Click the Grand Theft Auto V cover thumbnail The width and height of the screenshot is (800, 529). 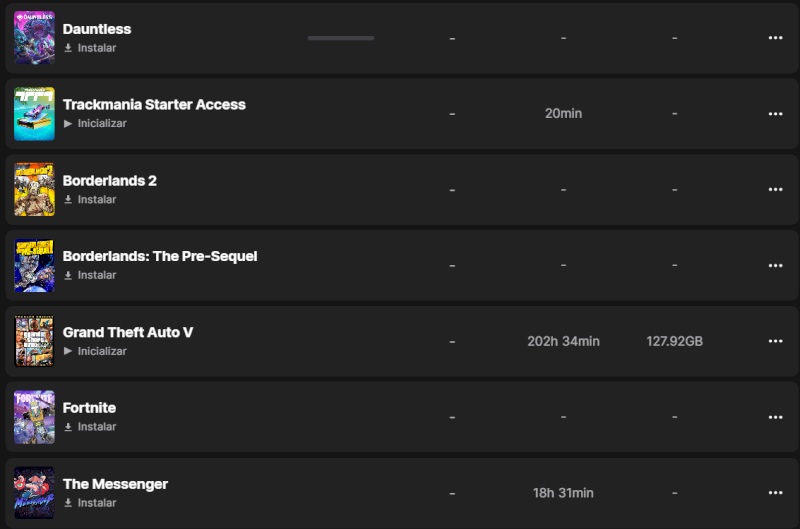coord(34,341)
